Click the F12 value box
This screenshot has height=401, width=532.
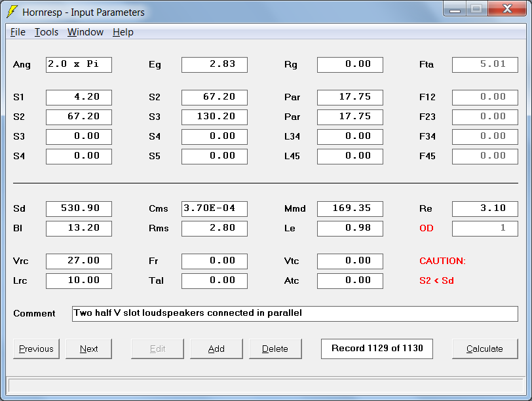point(485,98)
